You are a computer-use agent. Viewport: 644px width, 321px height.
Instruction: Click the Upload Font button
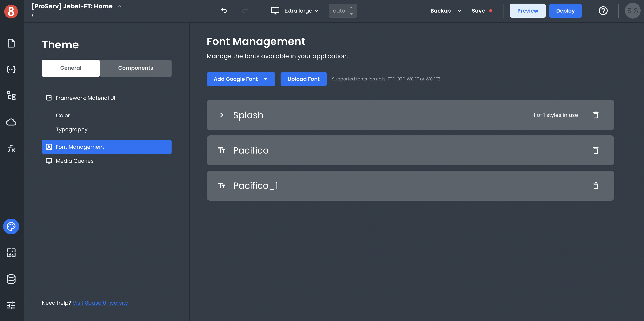coord(303,79)
